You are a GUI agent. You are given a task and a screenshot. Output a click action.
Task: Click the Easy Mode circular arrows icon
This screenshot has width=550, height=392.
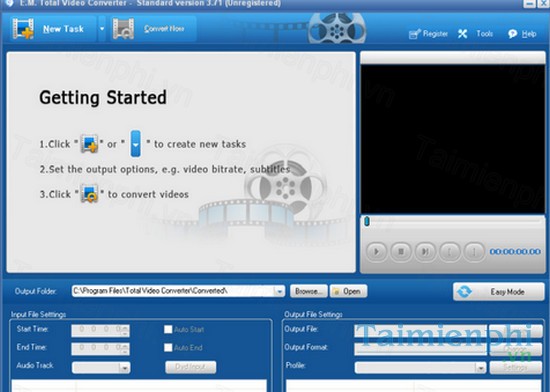(464, 292)
